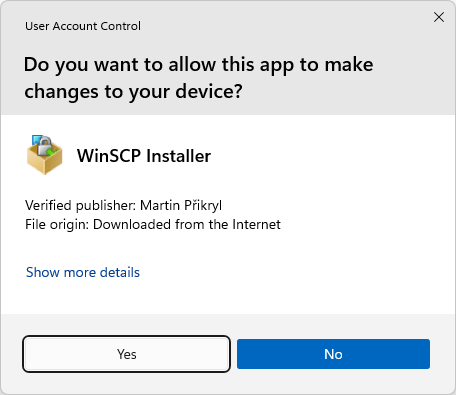456x395 pixels.
Task: Click the green arrow on installer icon
Action: pos(51,152)
